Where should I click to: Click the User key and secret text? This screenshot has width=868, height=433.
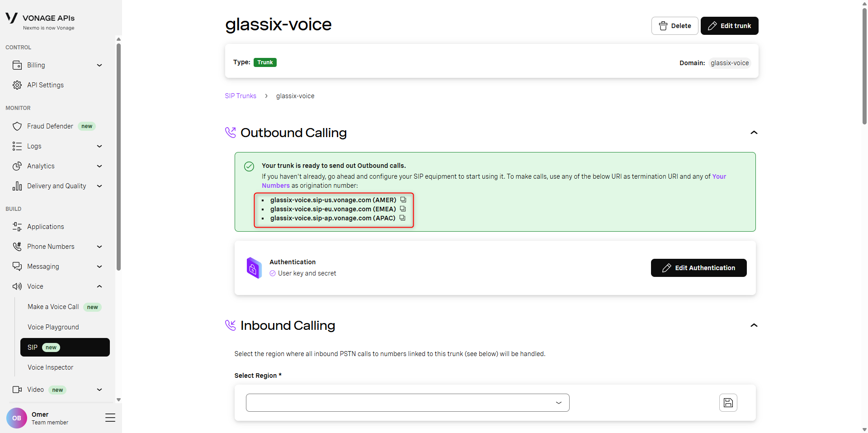[x=307, y=273]
